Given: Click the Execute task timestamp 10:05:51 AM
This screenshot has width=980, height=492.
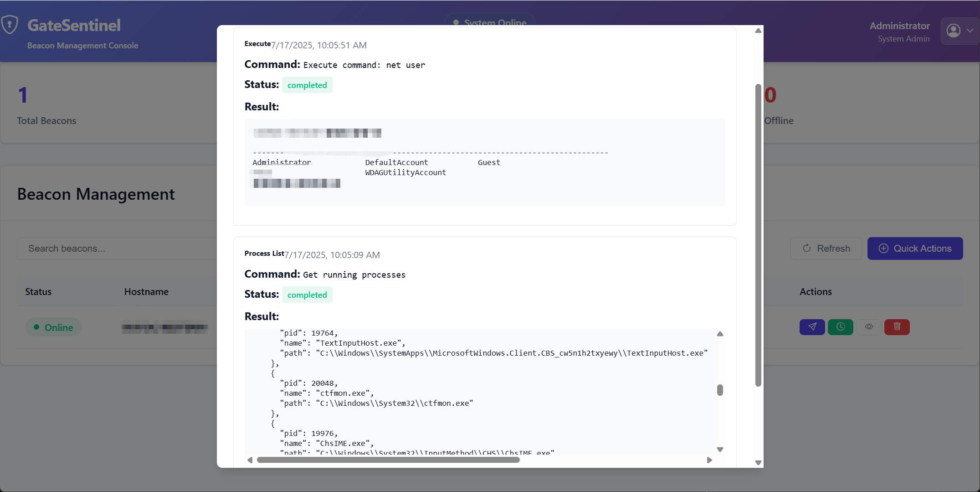Looking at the screenshot, I should pyautogui.click(x=319, y=45).
